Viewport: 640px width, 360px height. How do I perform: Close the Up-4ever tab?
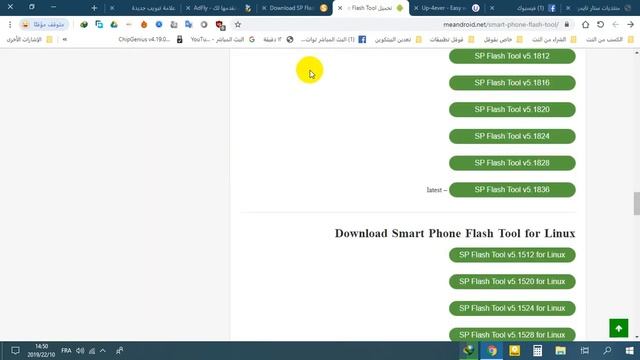click(416, 8)
